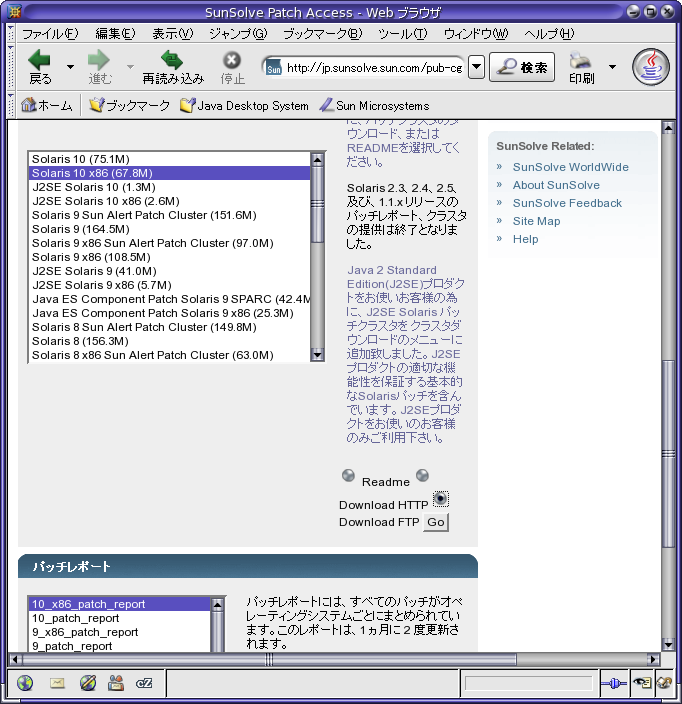The width and height of the screenshot is (682, 704).
Task: Click the online/offline plug icon
Action: click(614, 683)
